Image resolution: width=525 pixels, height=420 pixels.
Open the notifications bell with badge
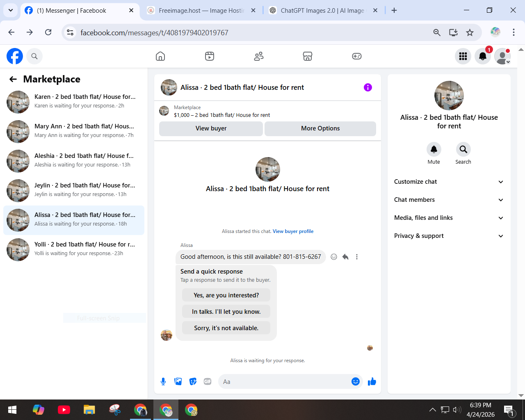tap(483, 56)
